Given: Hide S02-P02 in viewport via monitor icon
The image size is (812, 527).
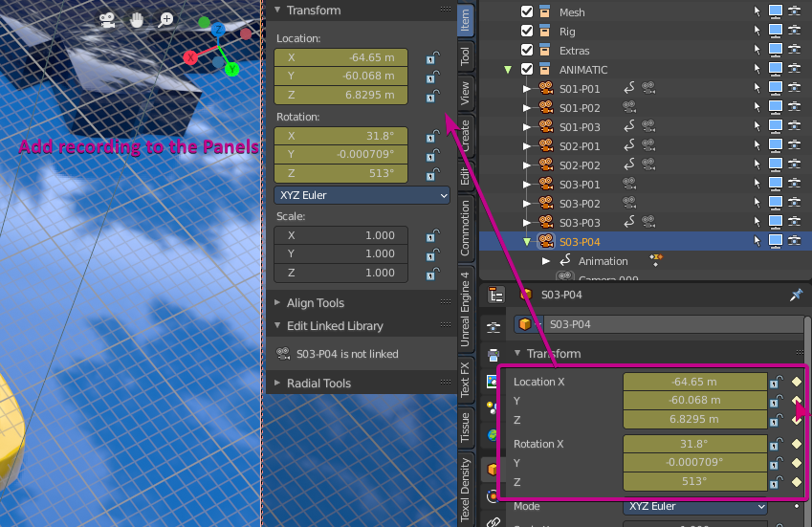Looking at the screenshot, I should (776, 165).
